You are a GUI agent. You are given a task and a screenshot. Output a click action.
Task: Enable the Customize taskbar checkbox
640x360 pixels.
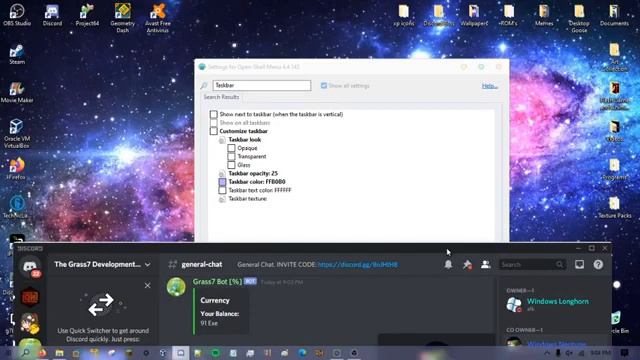coord(213,131)
